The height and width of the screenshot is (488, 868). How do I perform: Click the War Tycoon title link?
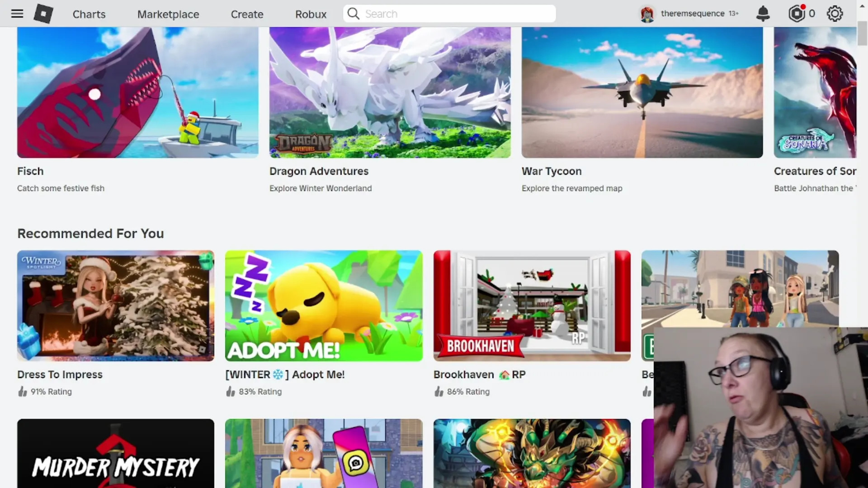tap(552, 171)
